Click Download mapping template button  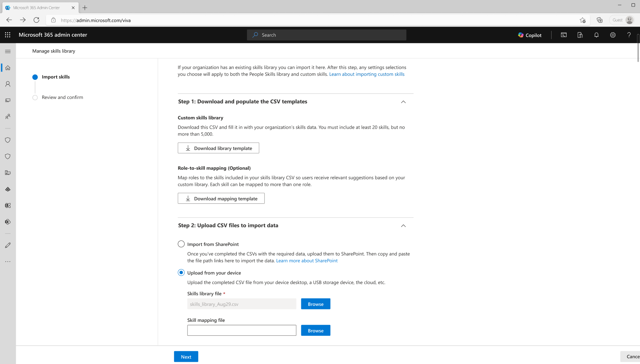coord(221,198)
